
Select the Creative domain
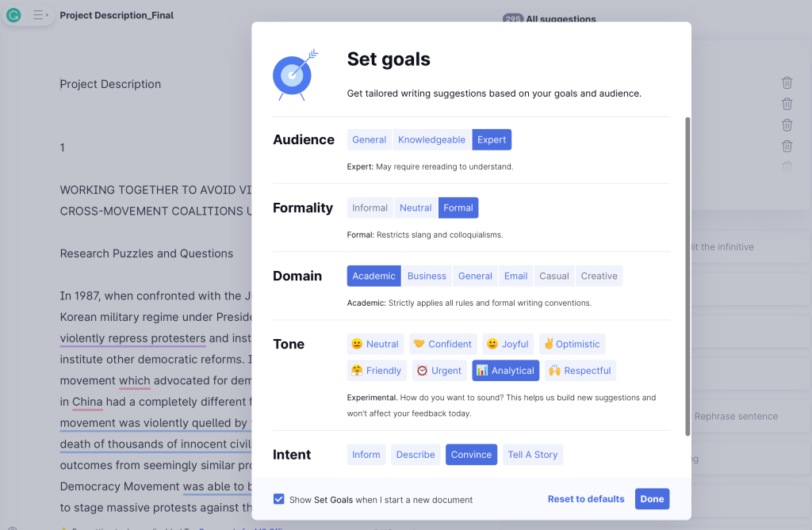[x=599, y=276]
